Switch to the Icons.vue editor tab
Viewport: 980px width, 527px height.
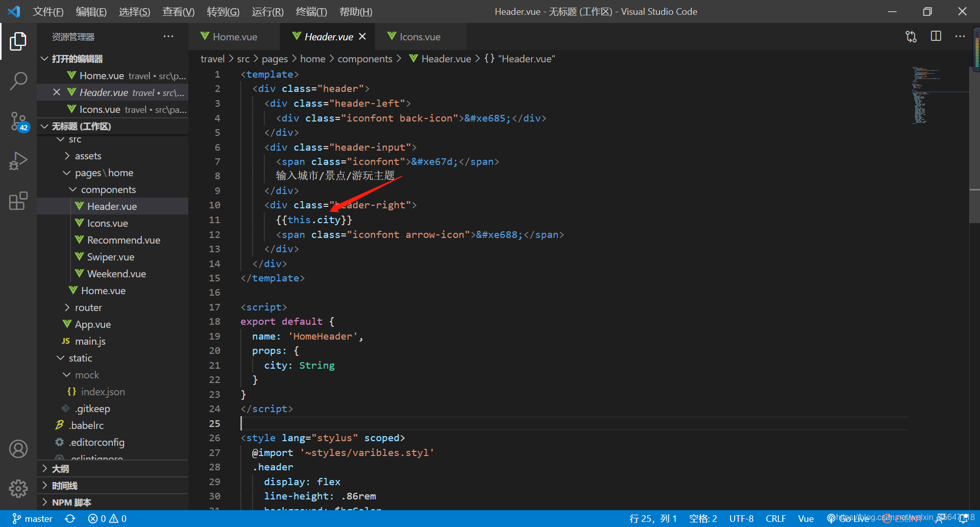point(420,36)
